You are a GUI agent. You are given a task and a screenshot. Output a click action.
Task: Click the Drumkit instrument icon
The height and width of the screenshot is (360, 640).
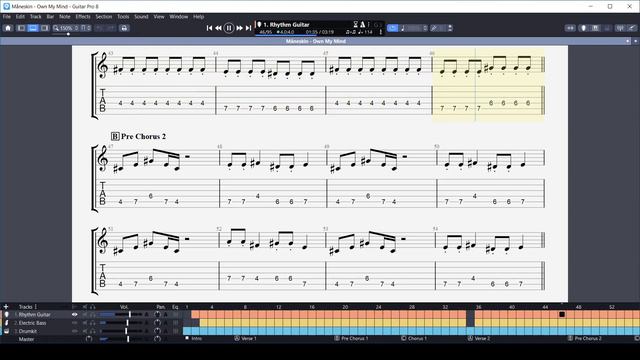pyautogui.click(x=7, y=331)
